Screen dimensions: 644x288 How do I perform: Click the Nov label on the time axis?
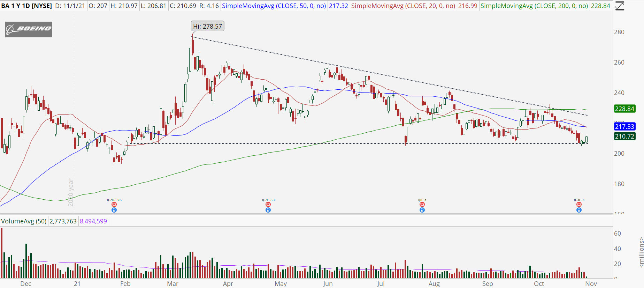591,284
